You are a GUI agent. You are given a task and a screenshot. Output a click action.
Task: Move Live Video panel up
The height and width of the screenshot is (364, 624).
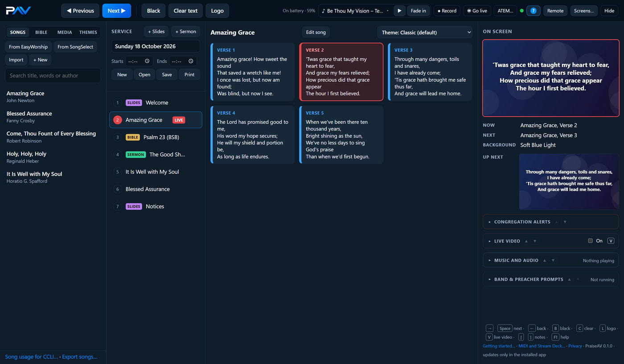click(526, 241)
